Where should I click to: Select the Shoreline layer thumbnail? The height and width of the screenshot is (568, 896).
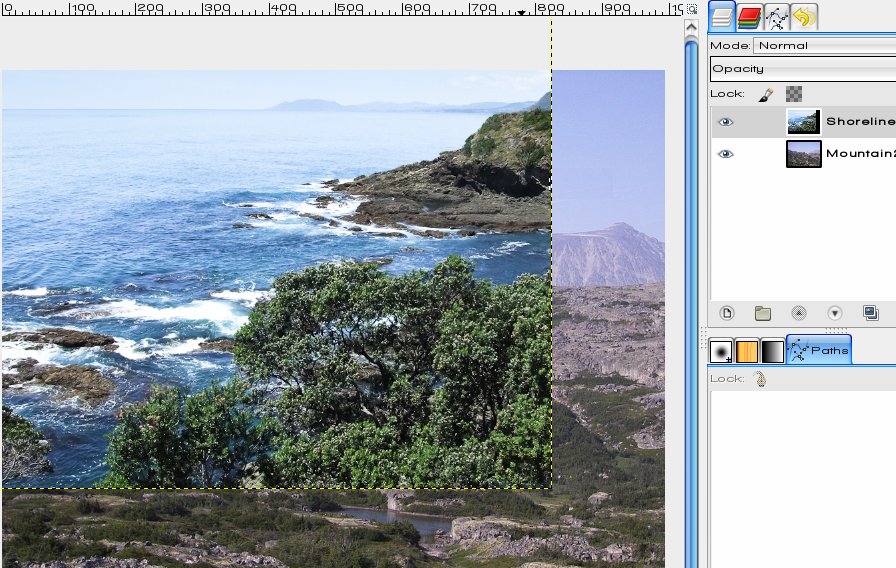click(803, 122)
